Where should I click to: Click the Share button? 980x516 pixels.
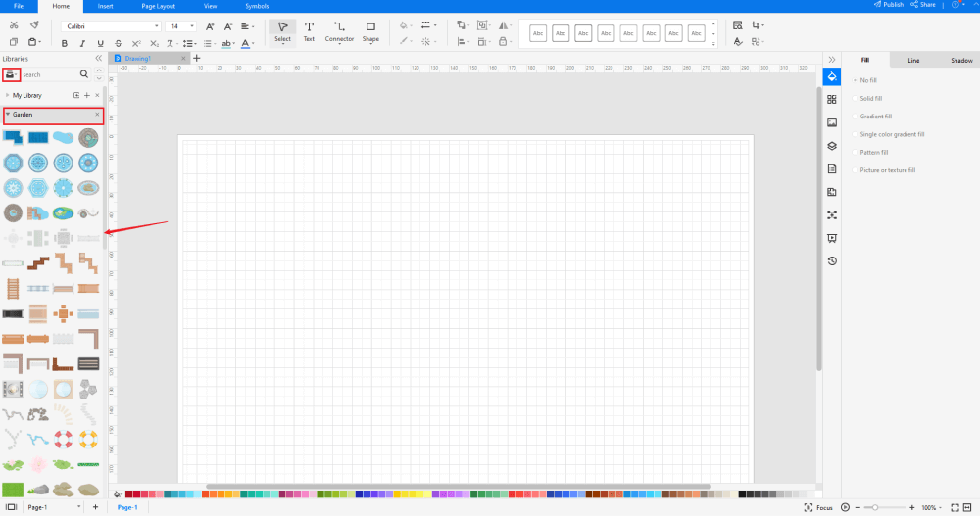(923, 4)
